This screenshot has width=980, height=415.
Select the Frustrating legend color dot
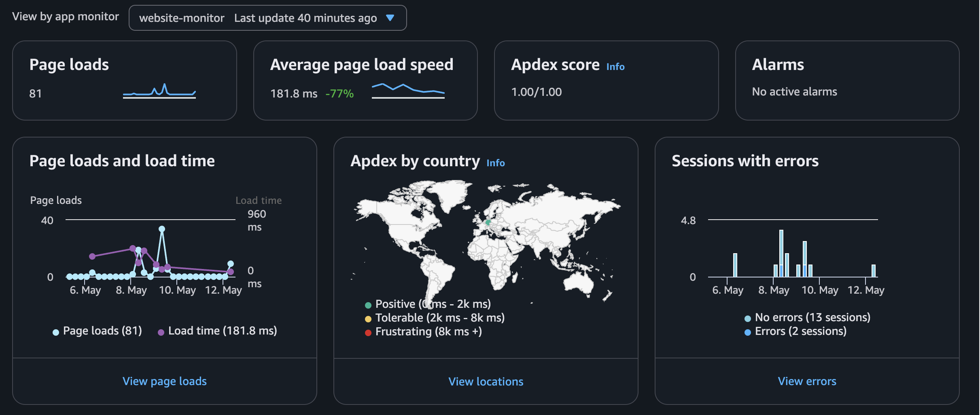367,332
